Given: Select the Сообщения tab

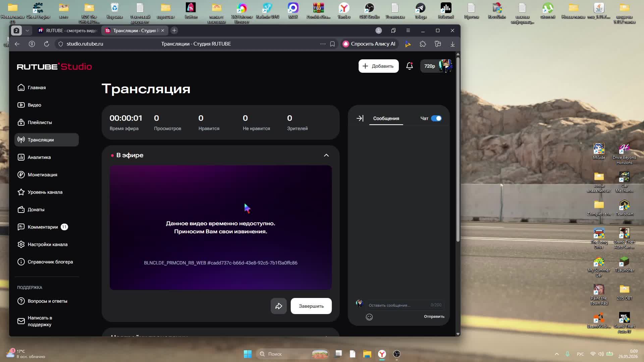Looking at the screenshot, I should pos(386,118).
